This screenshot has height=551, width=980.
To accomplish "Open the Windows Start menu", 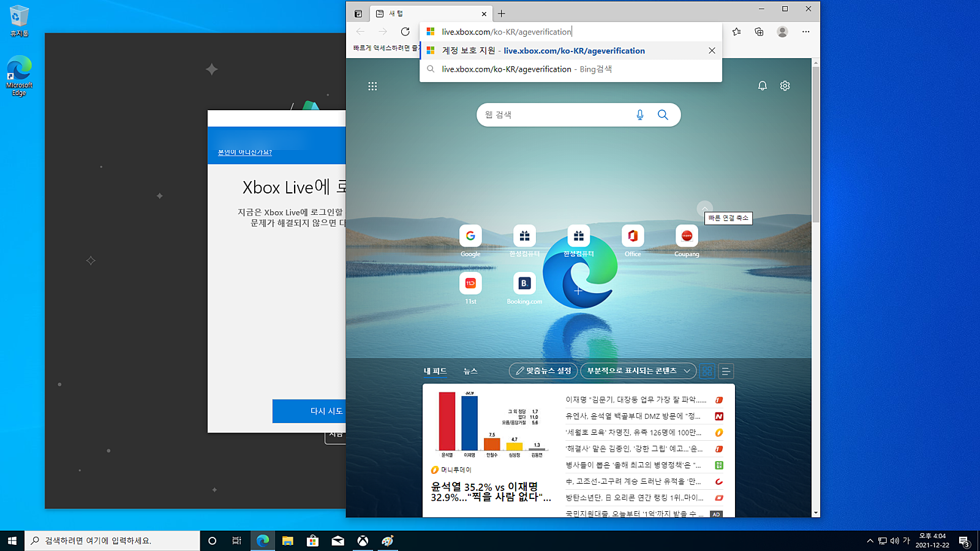I will click(12, 541).
